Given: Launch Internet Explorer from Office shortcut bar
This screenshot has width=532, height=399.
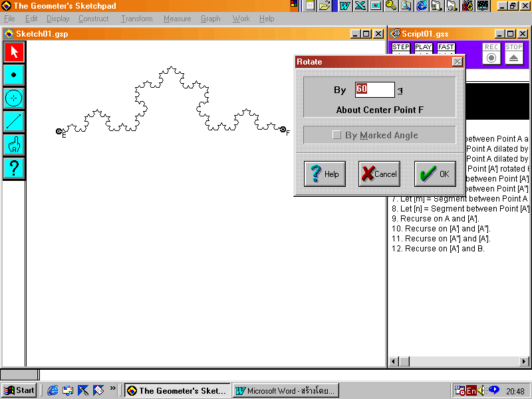Looking at the screenshot, I should (422, 5).
